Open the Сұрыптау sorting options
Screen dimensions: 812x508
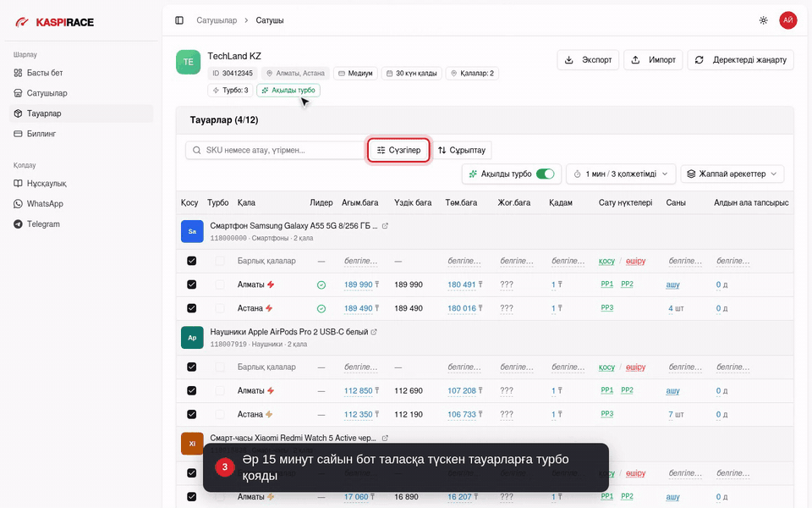[x=462, y=150]
